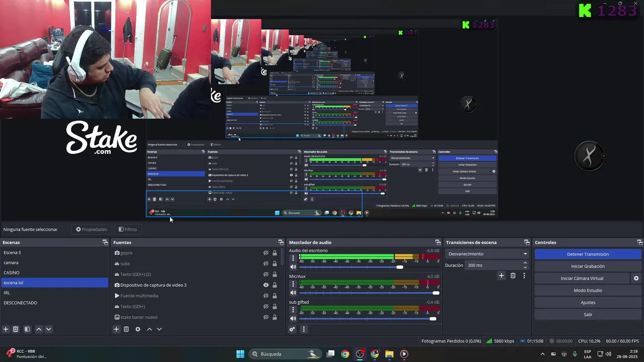Screen dimensions: 644x362
Task: Mute Audio del escritorio
Action: point(293,267)
